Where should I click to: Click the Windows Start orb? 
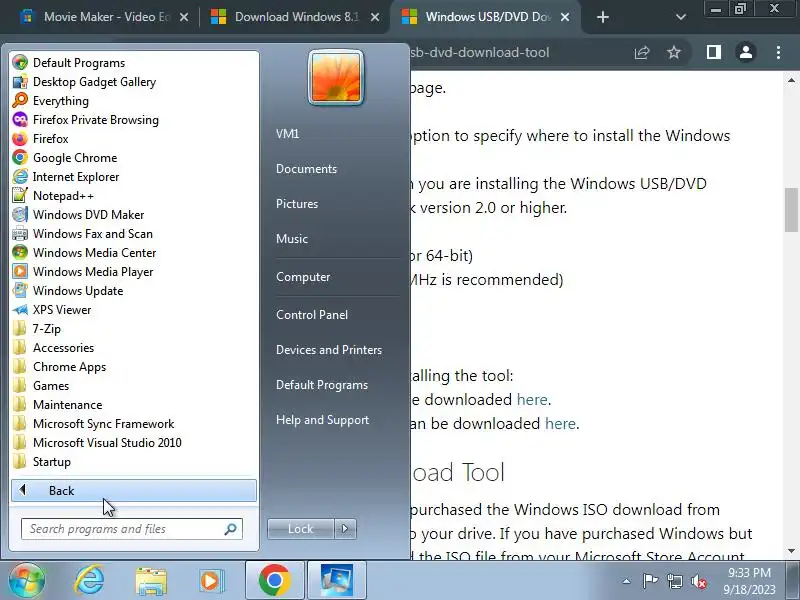coord(26,580)
